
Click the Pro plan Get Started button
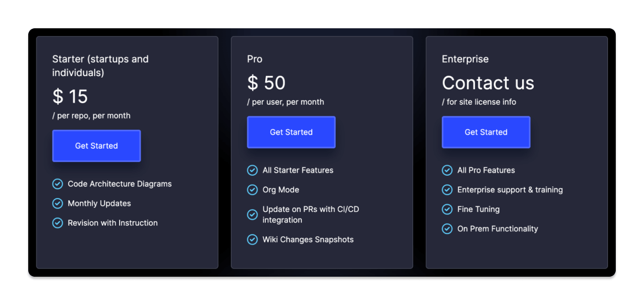291,132
